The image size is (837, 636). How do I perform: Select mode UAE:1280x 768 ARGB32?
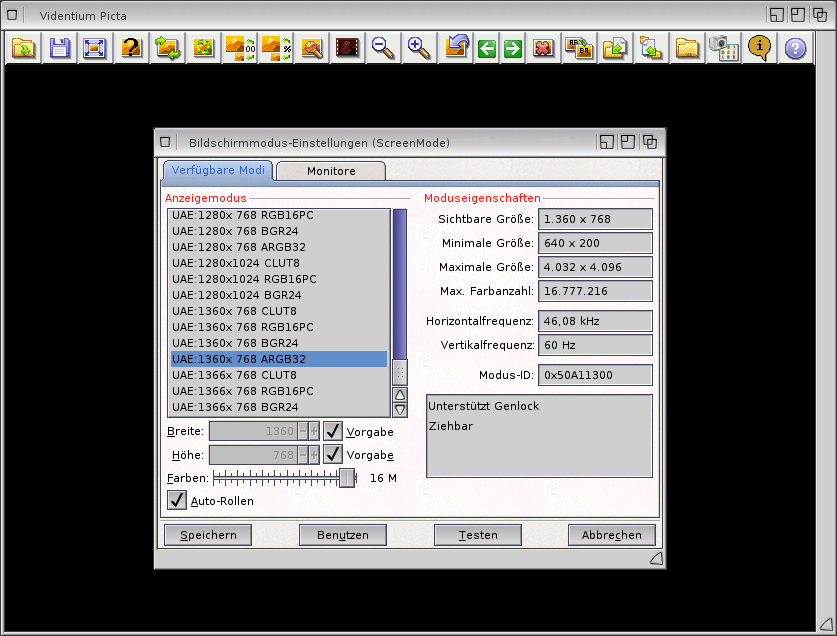[279, 247]
